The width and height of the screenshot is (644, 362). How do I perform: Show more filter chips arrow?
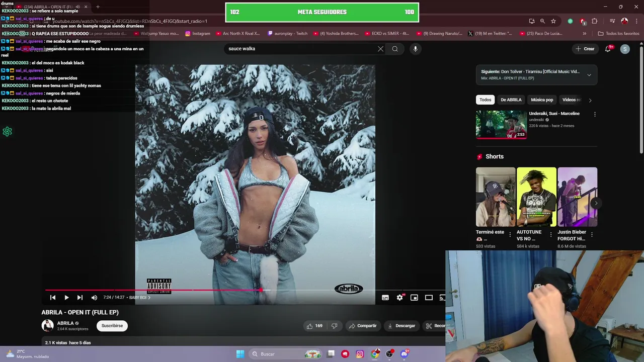[590, 100]
